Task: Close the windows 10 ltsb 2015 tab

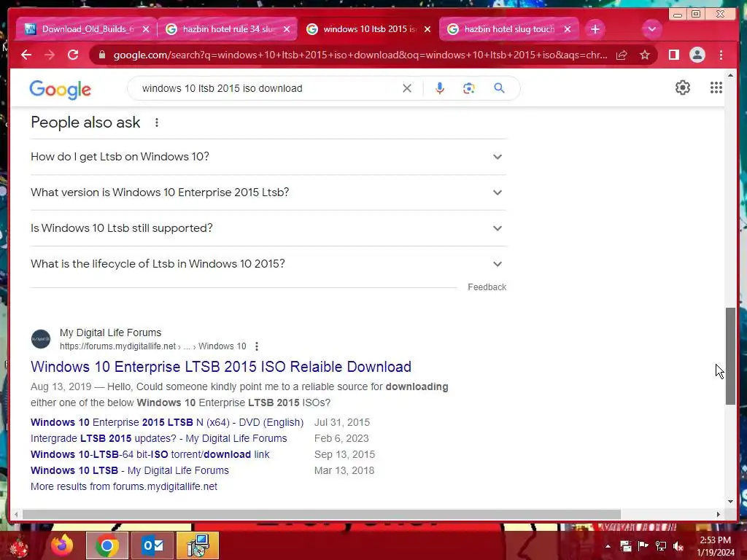Action: 427,29
